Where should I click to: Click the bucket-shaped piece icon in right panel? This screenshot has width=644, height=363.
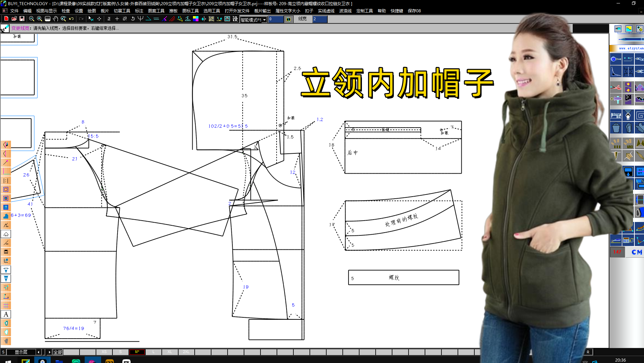coord(616,128)
